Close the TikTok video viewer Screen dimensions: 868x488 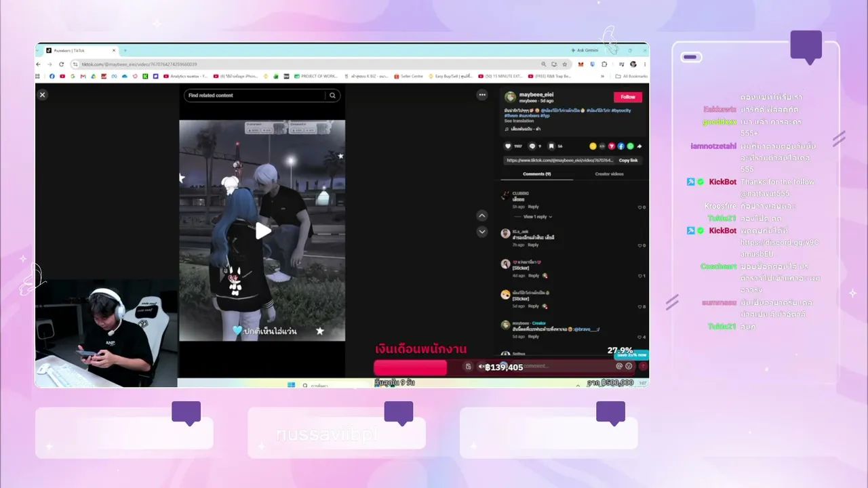pyautogui.click(x=42, y=95)
